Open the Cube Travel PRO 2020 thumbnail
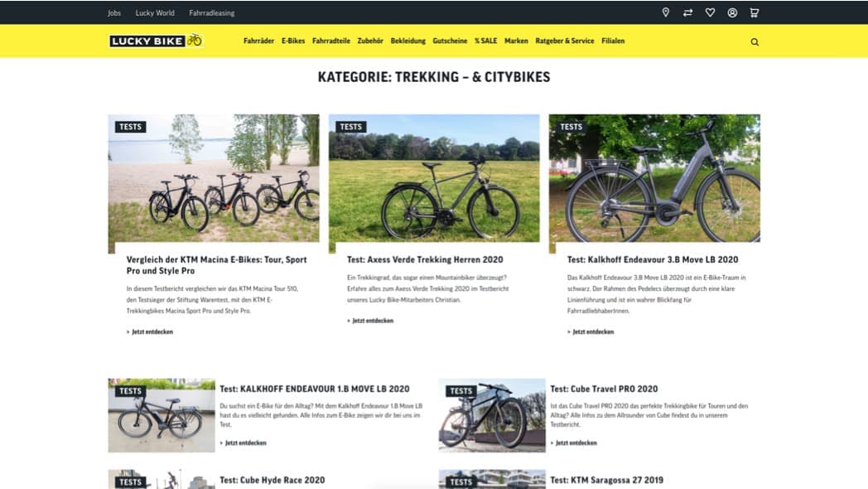 click(492, 415)
